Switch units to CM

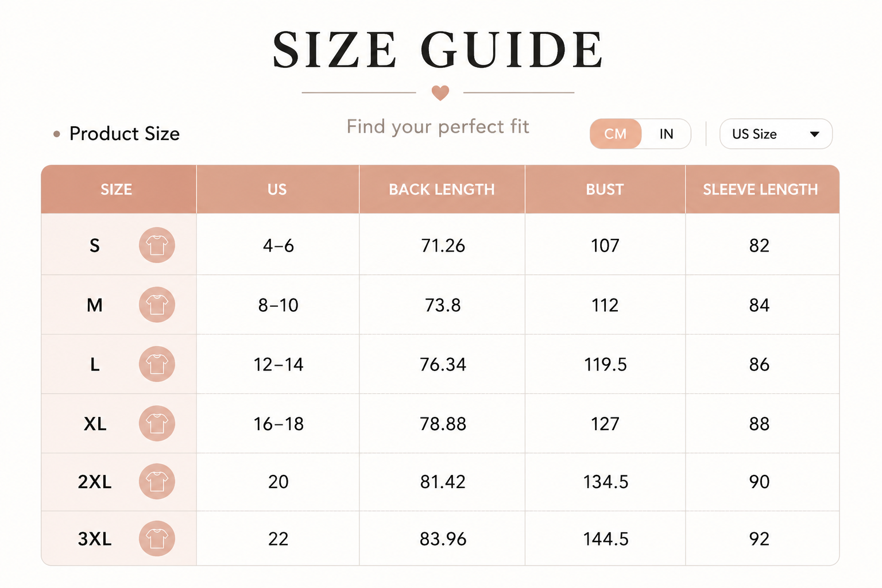point(616,134)
